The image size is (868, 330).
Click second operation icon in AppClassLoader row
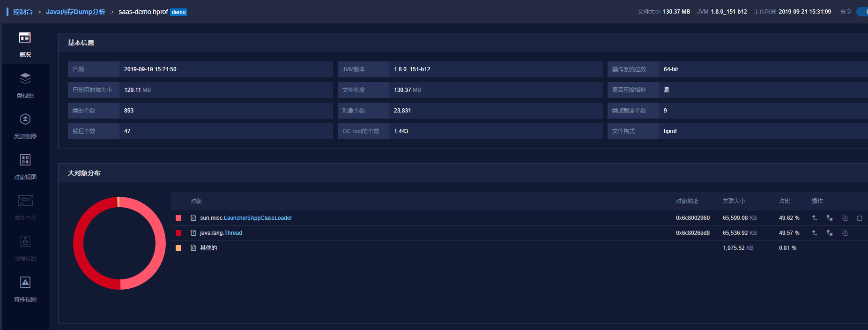tap(830, 218)
